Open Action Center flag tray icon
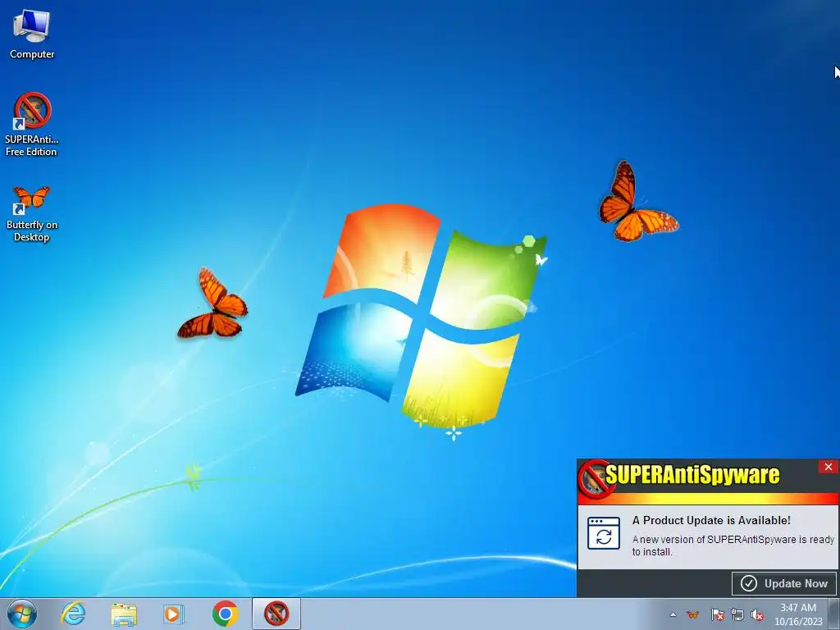 (x=717, y=614)
